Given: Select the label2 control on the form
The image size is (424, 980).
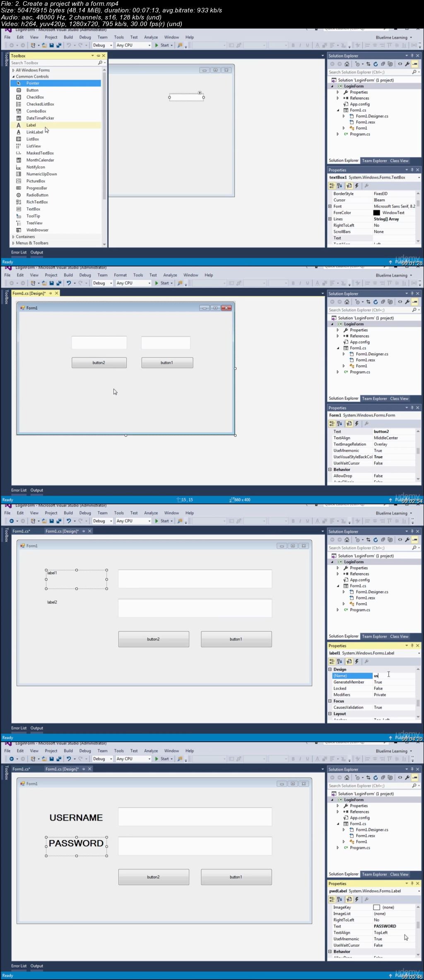Looking at the screenshot, I should 52,602.
